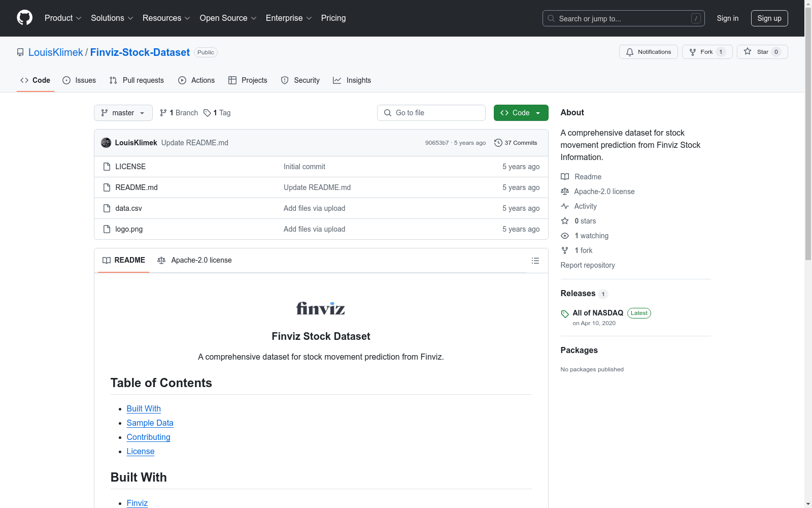The image size is (812, 508).
Task: Click the Sign up button
Action: point(769,18)
